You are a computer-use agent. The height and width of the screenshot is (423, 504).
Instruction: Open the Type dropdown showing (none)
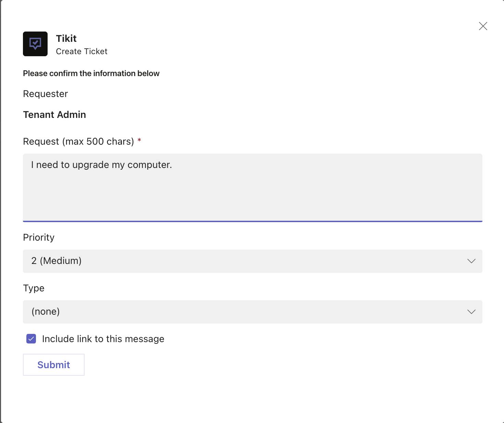coord(240,312)
